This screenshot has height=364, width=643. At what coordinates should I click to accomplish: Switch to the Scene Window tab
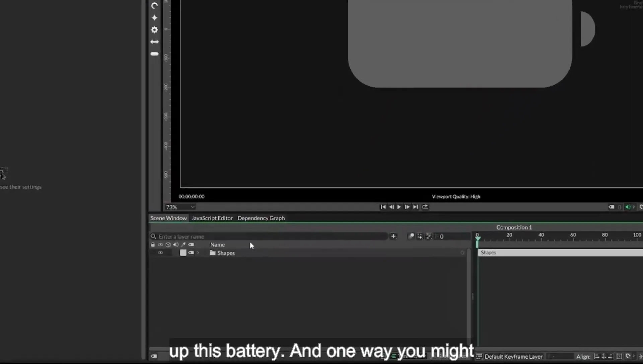[x=168, y=218]
